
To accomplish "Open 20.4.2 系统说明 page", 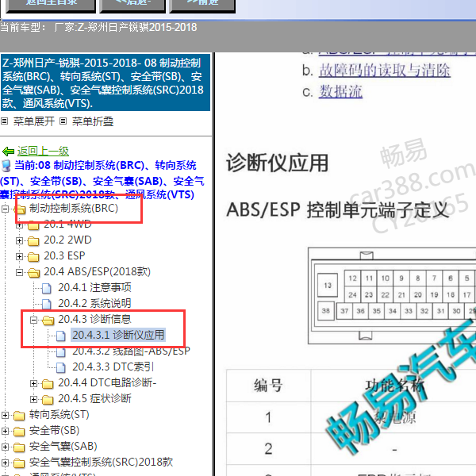I will coord(94,303).
